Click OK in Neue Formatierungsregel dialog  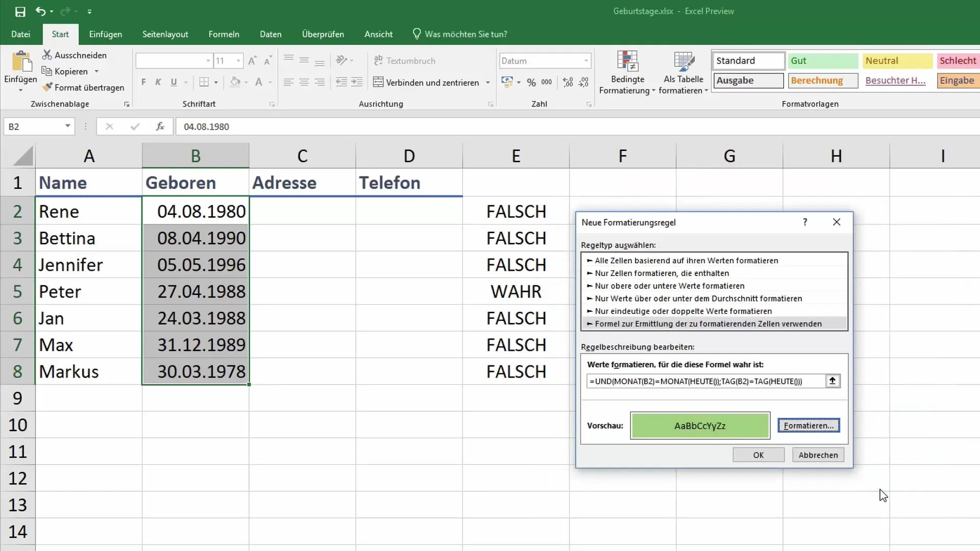tap(758, 455)
